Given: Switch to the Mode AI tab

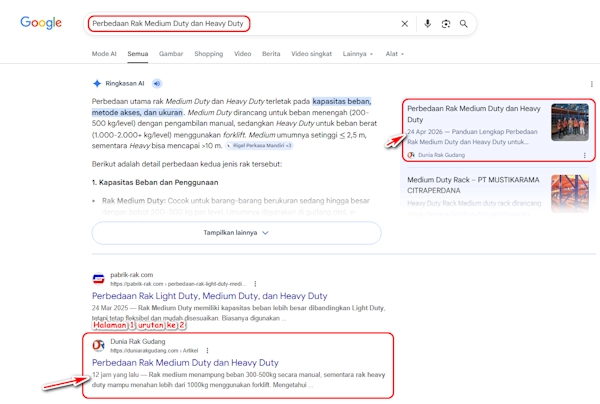Looking at the screenshot, I should (104, 54).
